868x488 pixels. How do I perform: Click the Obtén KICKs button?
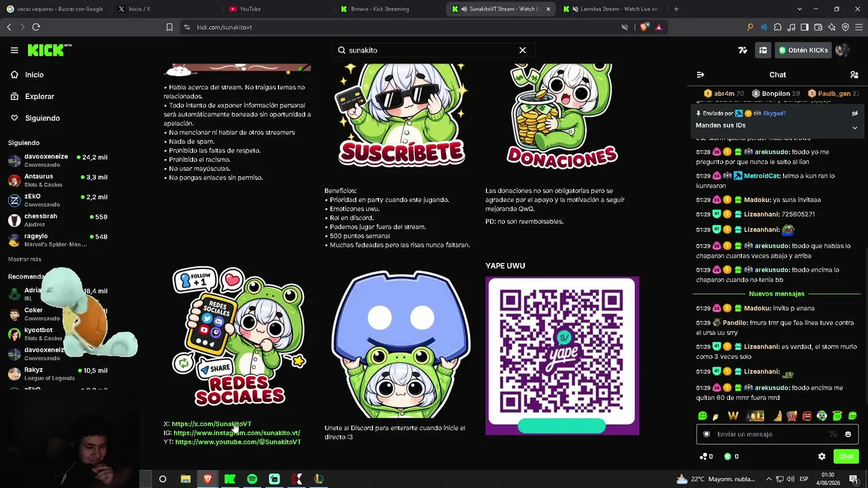coord(804,50)
